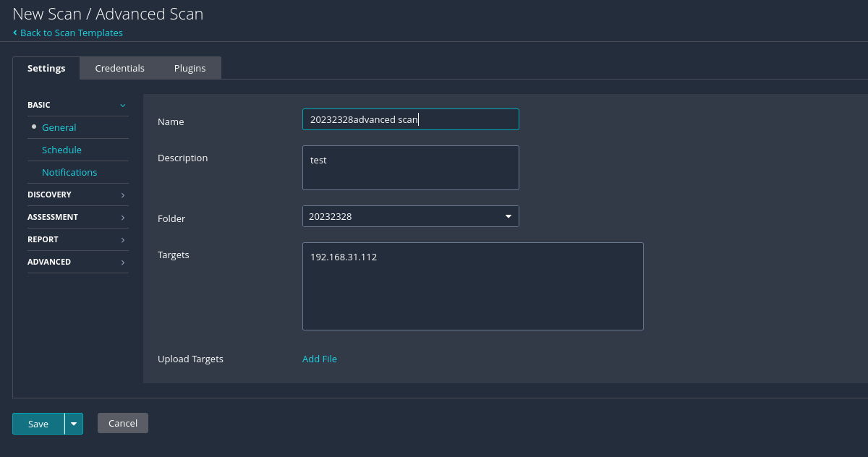This screenshot has width=868, height=457.
Task: Select the Settings tab
Action: [46, 68]
